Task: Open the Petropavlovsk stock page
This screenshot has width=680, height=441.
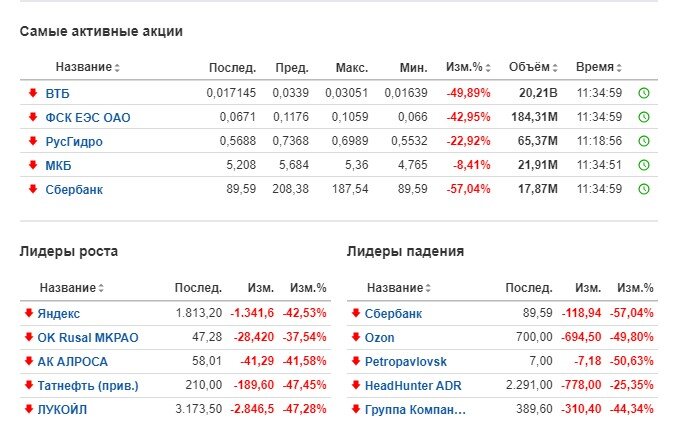Action: (x=405, y=361)
